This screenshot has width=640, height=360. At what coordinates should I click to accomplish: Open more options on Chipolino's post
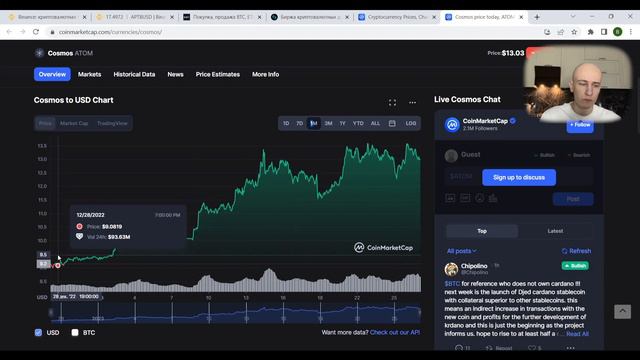pyautogui.click(x=571, y=348)
